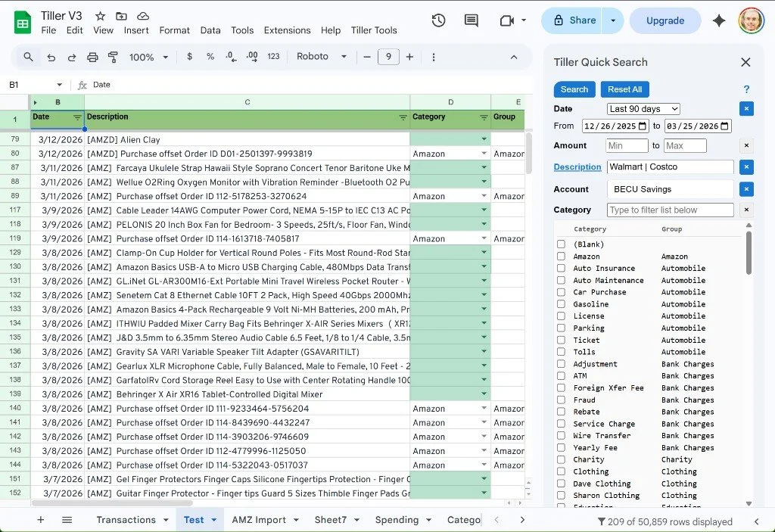Open the Data menu
The height and width of the screenshot is (532, 775).
[x=210, y=30]
